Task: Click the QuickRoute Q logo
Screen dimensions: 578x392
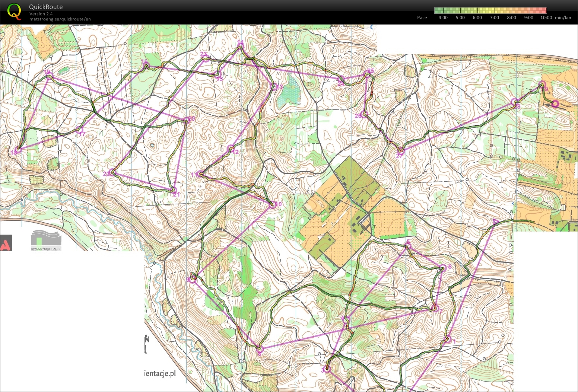Action: 14,11
